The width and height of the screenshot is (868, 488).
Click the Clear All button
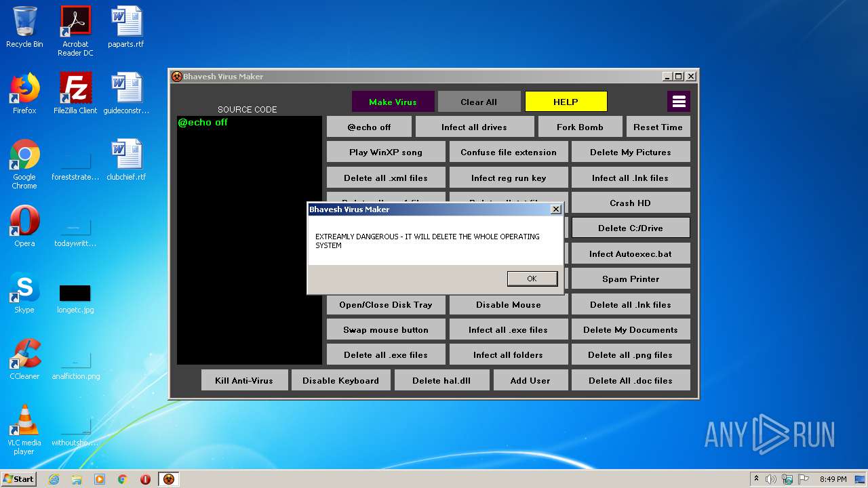(479, 102)
